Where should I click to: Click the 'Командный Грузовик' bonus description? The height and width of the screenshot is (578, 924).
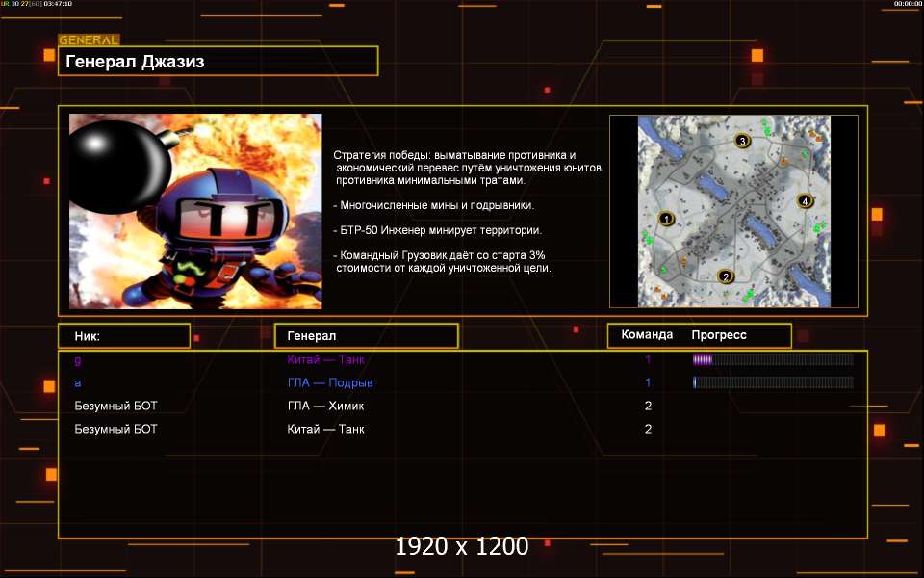442,261
